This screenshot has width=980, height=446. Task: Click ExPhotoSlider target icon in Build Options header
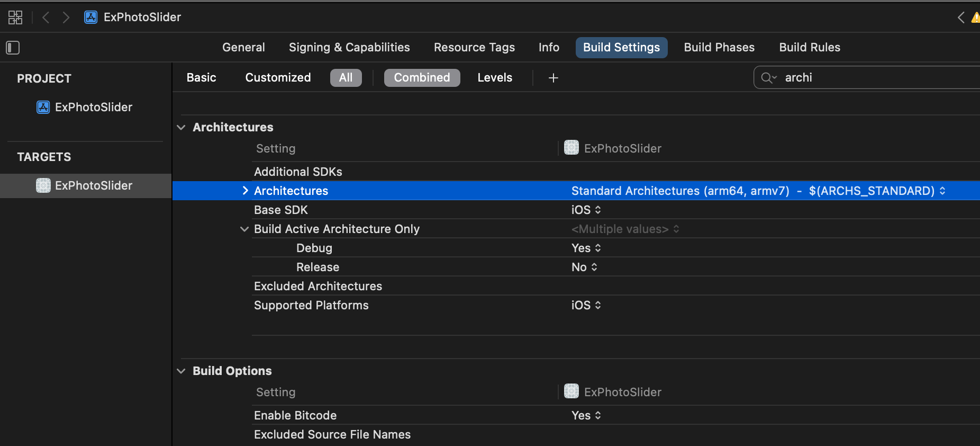[x=571, y=391]
